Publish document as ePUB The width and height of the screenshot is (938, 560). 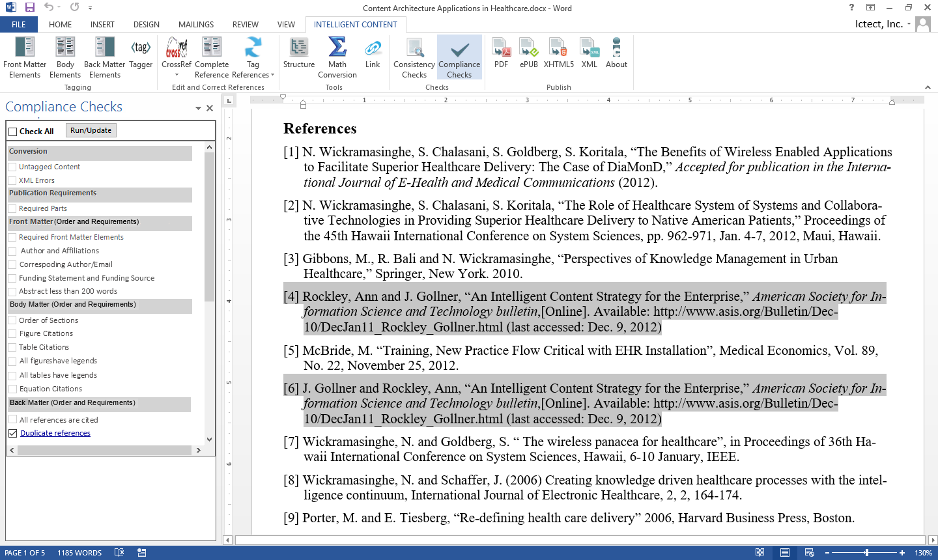(x=529, y=53)
